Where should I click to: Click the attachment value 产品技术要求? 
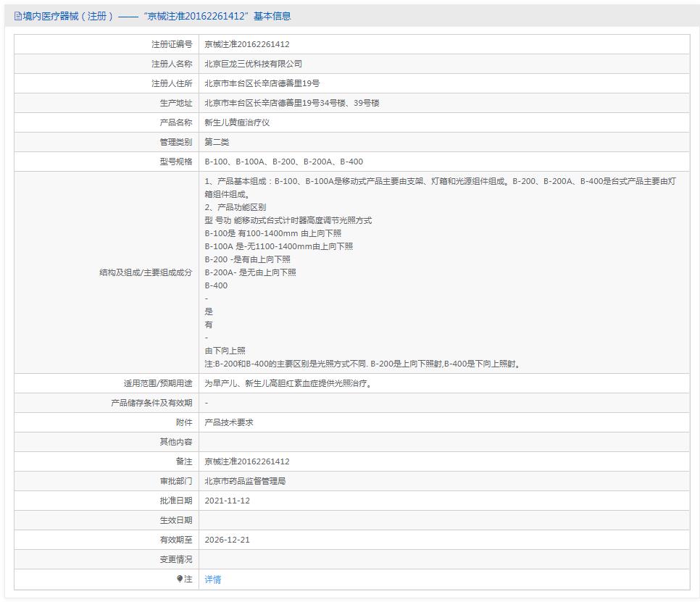[x=229, y=422]
